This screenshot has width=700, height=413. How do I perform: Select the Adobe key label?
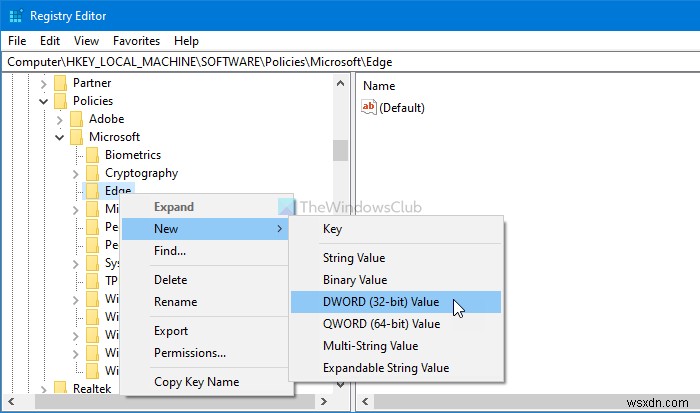(106, 119)
